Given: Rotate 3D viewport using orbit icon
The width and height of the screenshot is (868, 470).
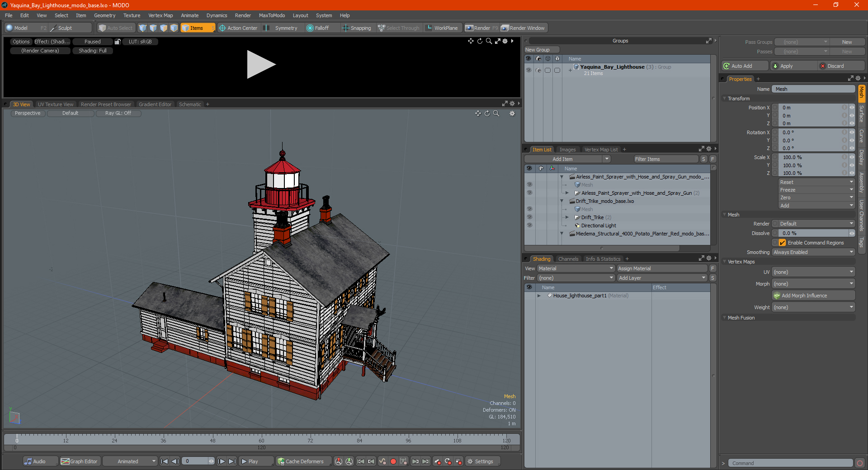Looking at the screenshot, I should (x=487, y=113).
